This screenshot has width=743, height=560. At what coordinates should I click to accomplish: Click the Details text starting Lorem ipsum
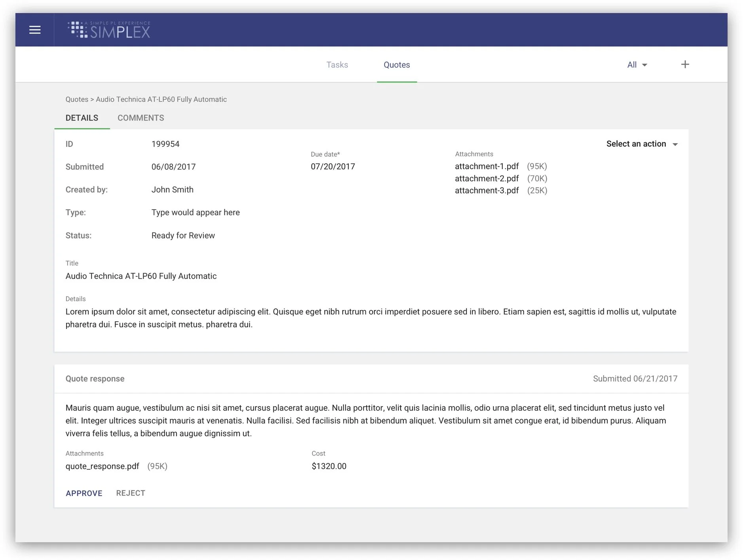click(x=371, y=318)
